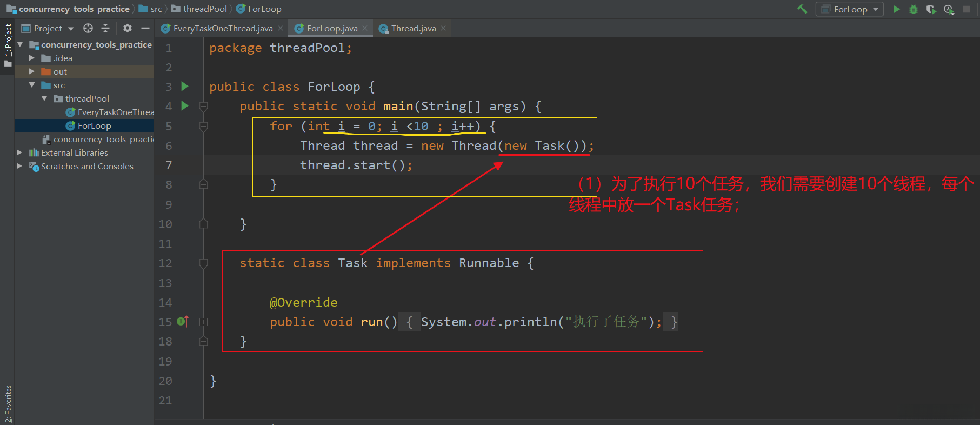980x425 pixels.
Task: Select the out folder in tree
Action: 84,71
